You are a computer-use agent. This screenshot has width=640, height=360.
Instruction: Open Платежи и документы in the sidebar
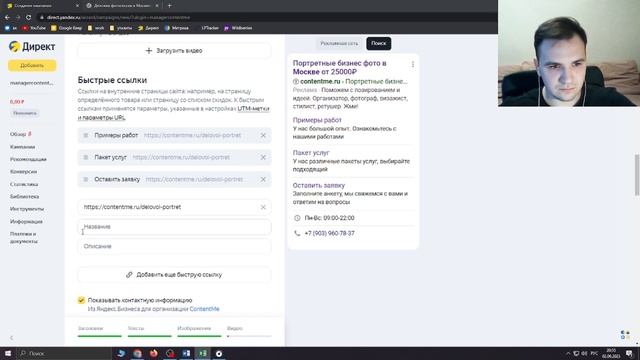(24, 238)
